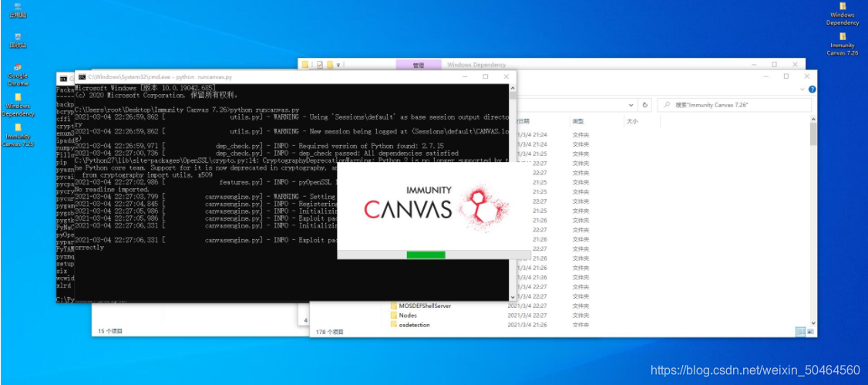868x385 pixels.
Task: Maximize the runcanvas.py cmd window
Action: coord(486,76)
